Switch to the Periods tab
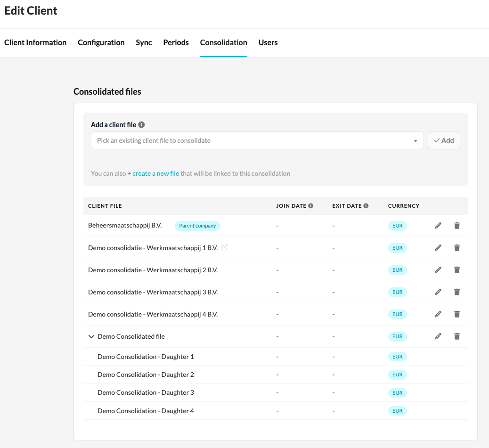Image resolution: width=489 pixels, height=448 pixels. pyautogui.click(x=176, y=42)
